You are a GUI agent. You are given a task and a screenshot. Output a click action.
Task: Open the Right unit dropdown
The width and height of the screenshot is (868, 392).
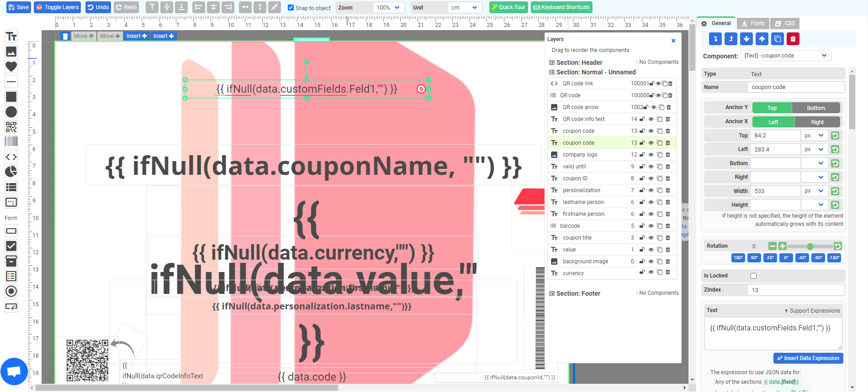point(814,177)
